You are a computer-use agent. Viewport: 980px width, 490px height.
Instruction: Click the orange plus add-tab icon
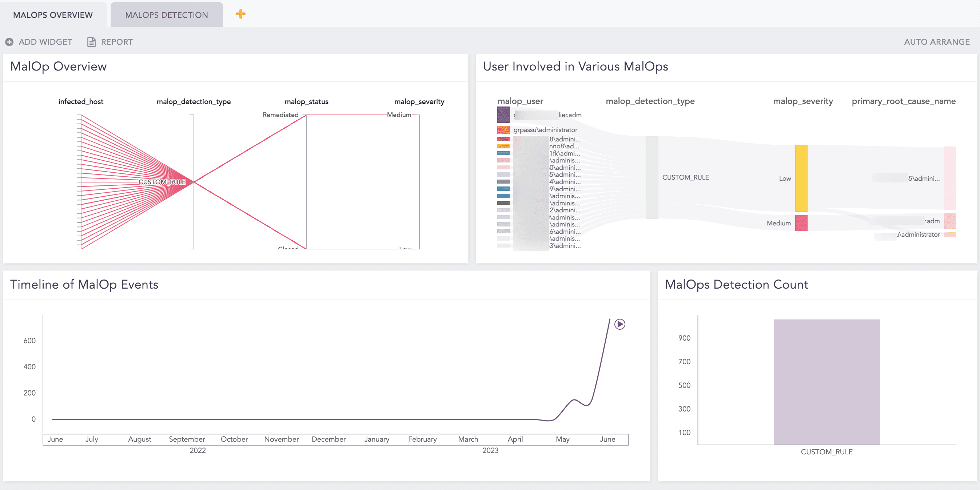coord(240,15)
